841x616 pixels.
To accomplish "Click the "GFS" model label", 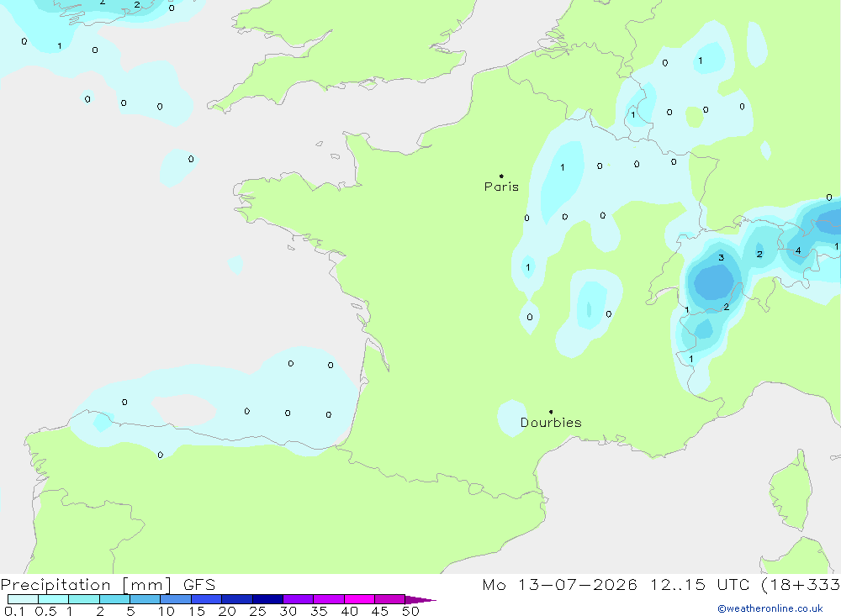I will (199, 585).
